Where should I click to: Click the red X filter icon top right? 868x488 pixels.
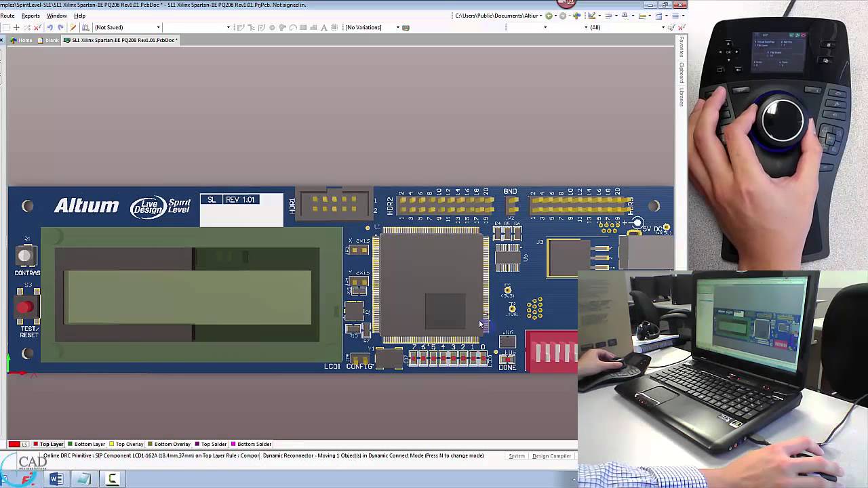[x=682, y=27]
